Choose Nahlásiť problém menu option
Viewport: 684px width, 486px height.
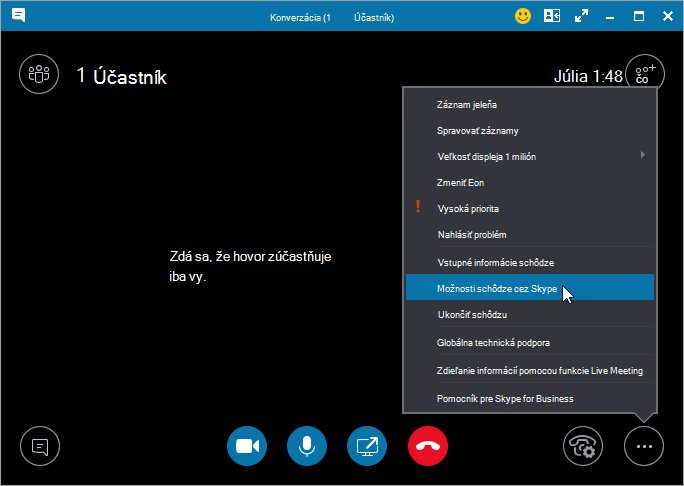point(530,235)
